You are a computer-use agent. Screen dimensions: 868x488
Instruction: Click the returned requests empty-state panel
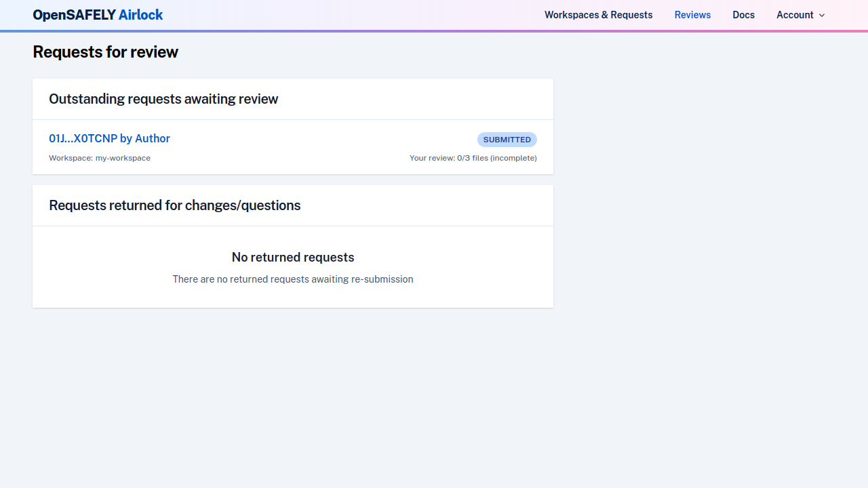click(x=292, y=267)
